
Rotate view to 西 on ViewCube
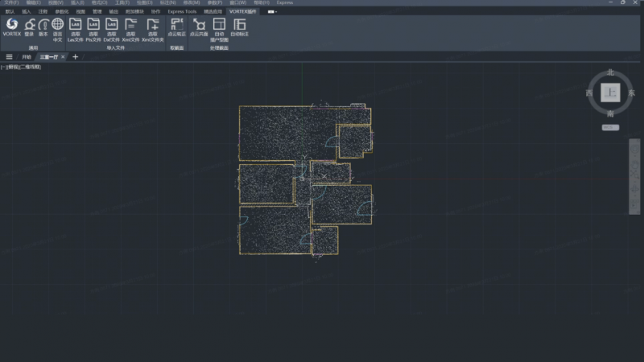(x=589, y=93)
